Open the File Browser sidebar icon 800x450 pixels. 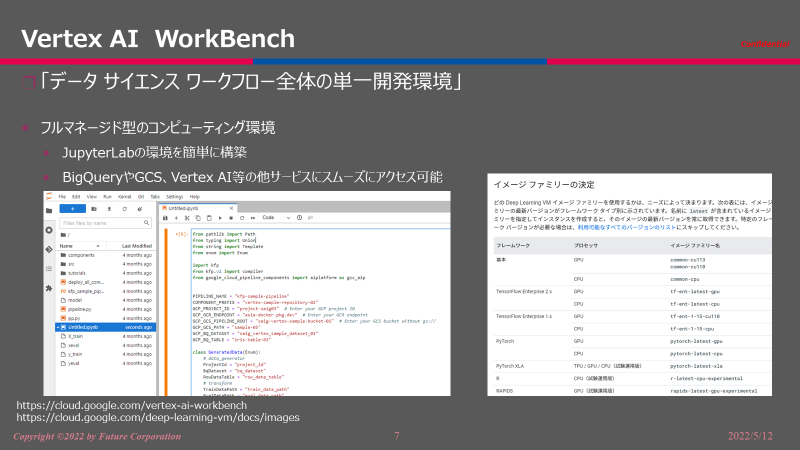(49, 210)
